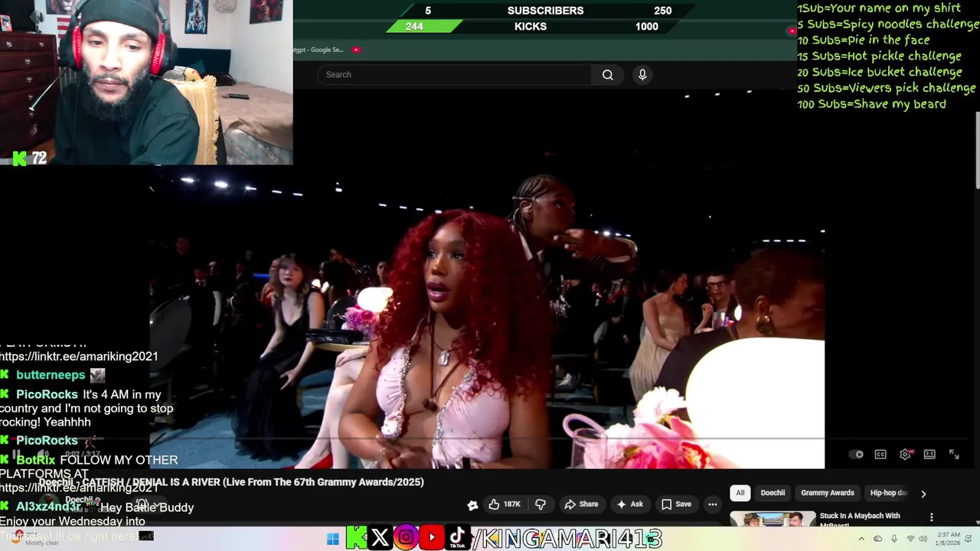980x551 pixels.
Task: Select the Grammy Awards filter chip
Action: (828, 493)
